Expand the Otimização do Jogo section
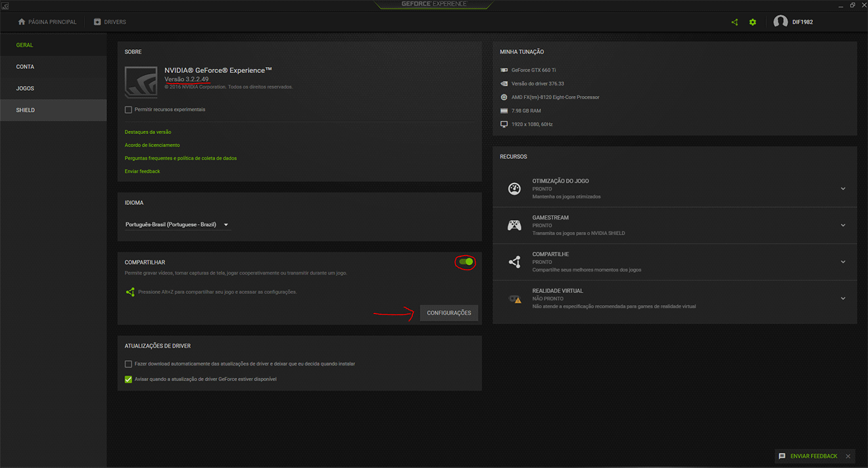Screen dimensions: 868x468 [x=843, y=189]
